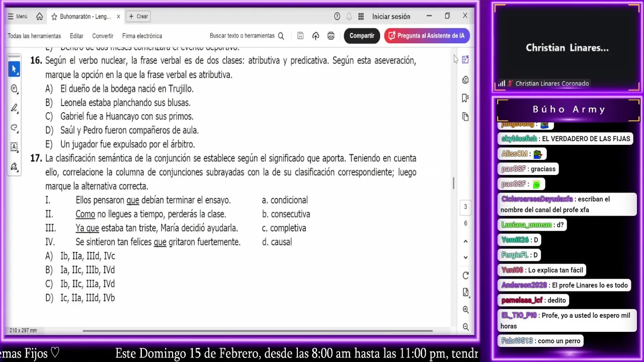Open the notifications bell icon
This screenshot has height=362, width=644.
[x=349, y=17]
